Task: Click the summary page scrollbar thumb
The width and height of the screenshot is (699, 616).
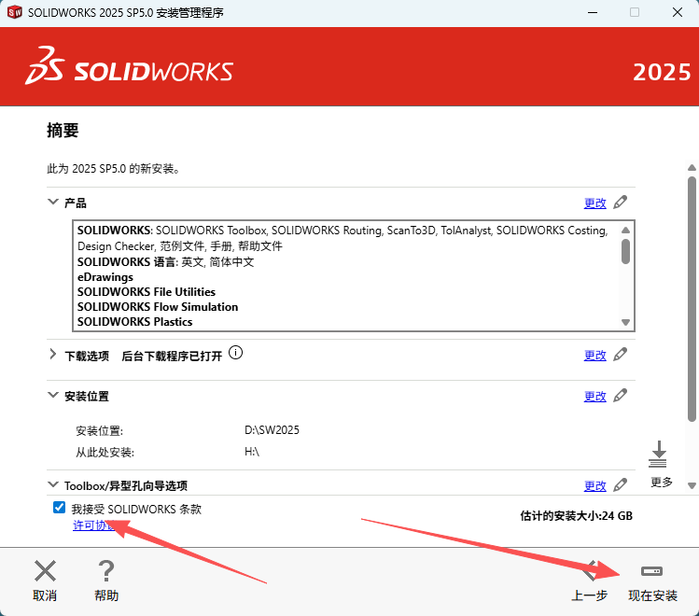Action: (692, 299)
